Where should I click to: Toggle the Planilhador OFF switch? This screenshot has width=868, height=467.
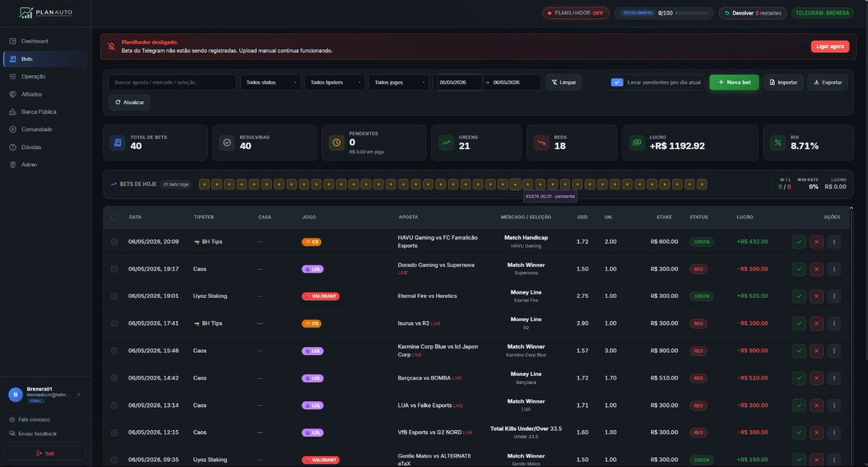click(x=576, y=12)
